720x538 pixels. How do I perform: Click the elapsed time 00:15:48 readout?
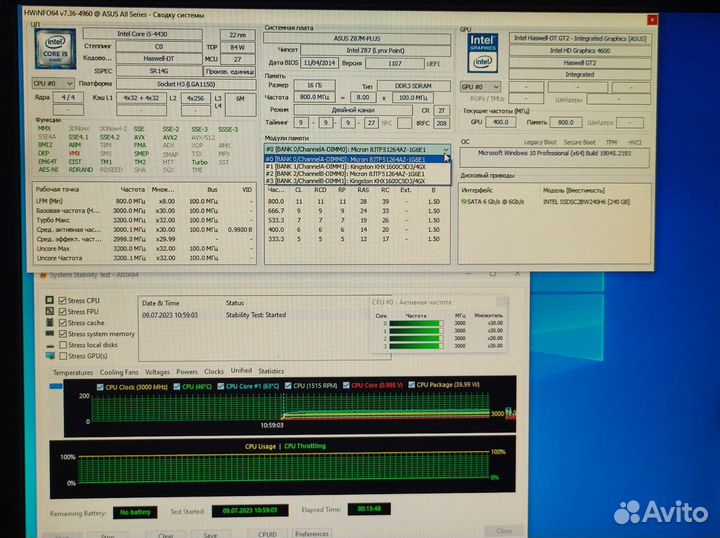point(369,509)
